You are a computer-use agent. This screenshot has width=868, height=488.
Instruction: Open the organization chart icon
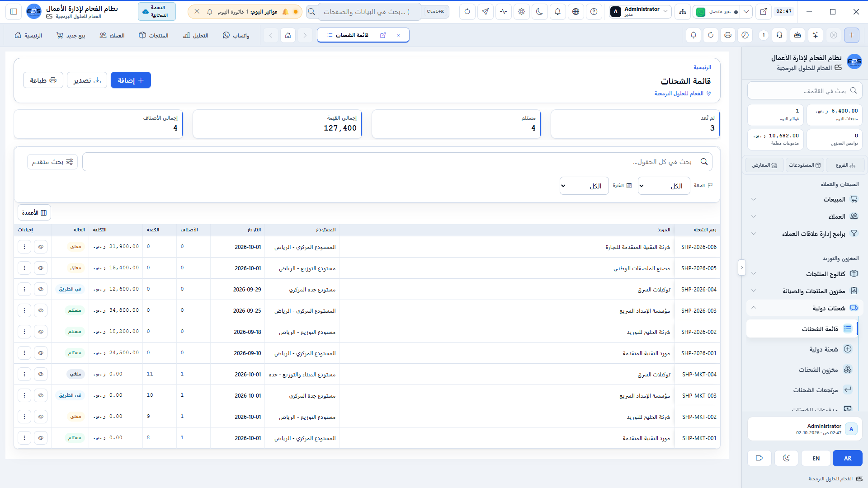[682, 12]
